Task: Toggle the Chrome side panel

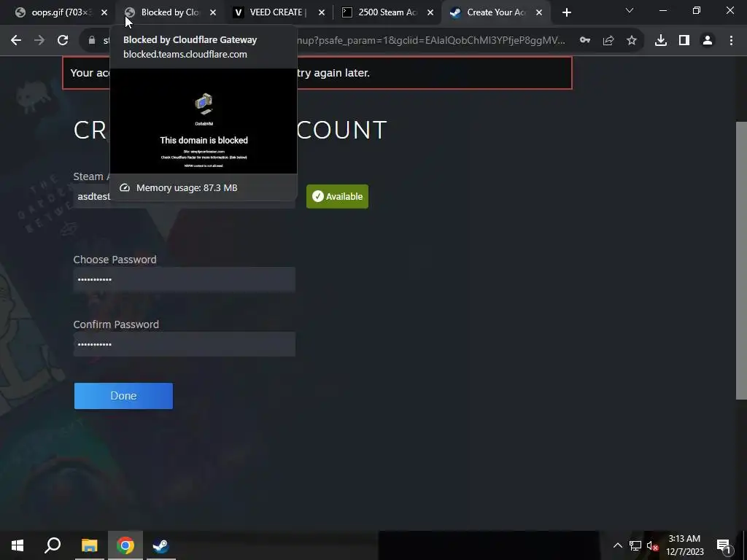Action: coord(684,41)
